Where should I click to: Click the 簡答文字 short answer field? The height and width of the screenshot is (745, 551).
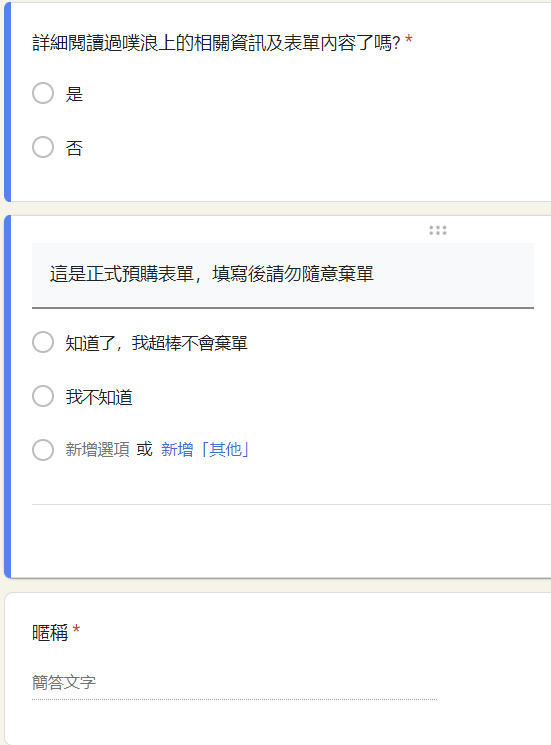(x=234, y=683)
